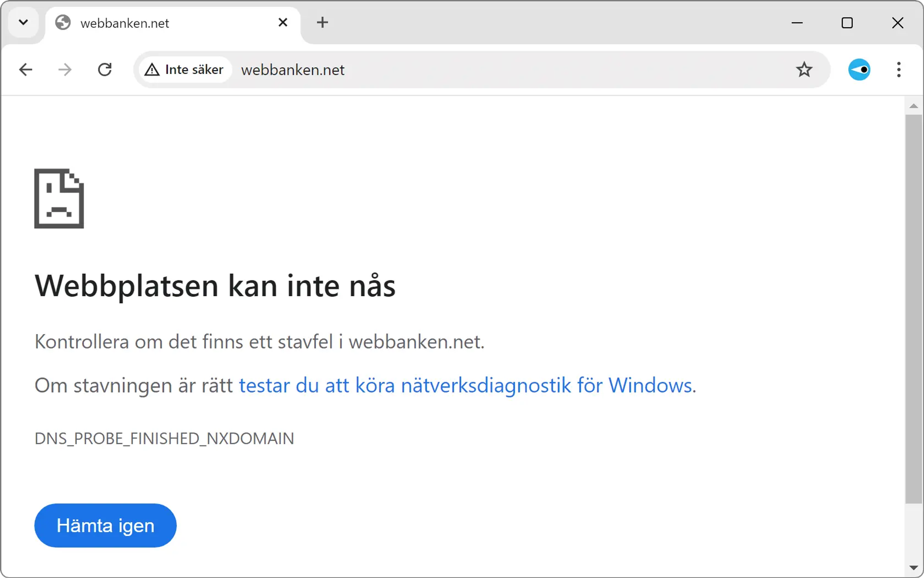Reload the page with refresh icon

coord(105,70)
